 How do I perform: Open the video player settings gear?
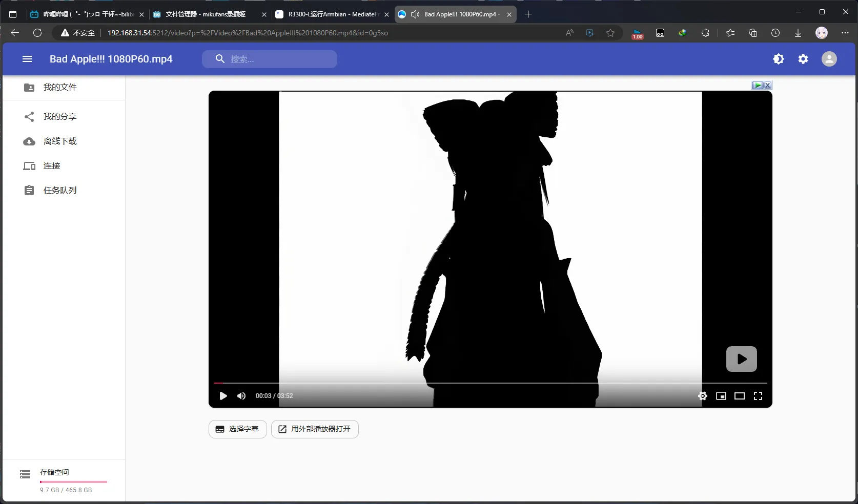point(702,396)
